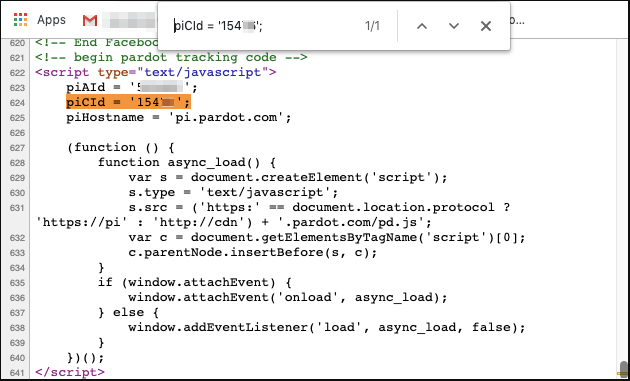Viewport: 630px width, 381px height.
Task: Click the '(function () {' line 627
Action: (121, 147)
